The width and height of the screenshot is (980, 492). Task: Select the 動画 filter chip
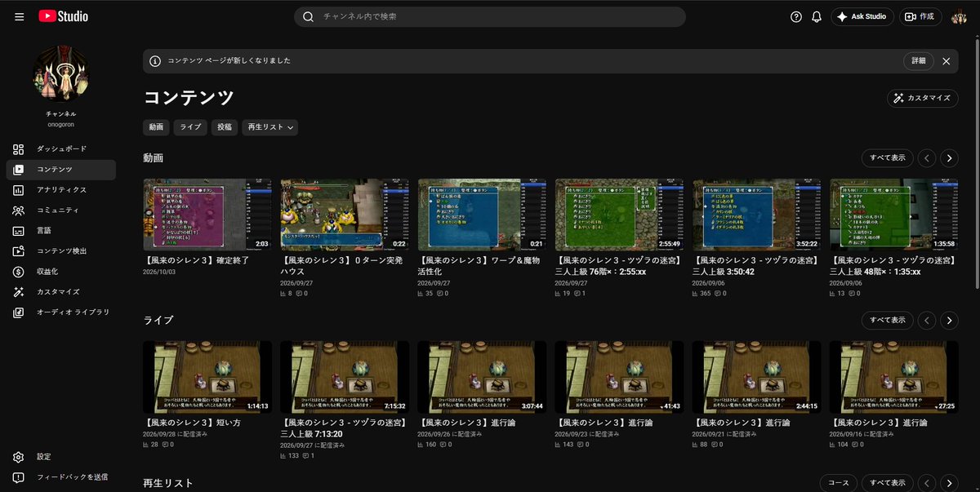click(156, 127)
